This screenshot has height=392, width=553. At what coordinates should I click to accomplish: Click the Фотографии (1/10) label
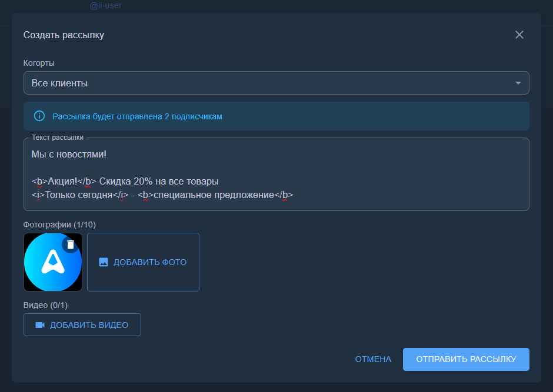pos(59,225)
